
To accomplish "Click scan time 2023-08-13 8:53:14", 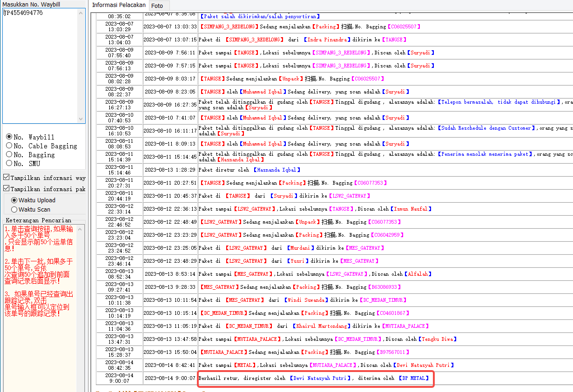I will click(170, 274).
